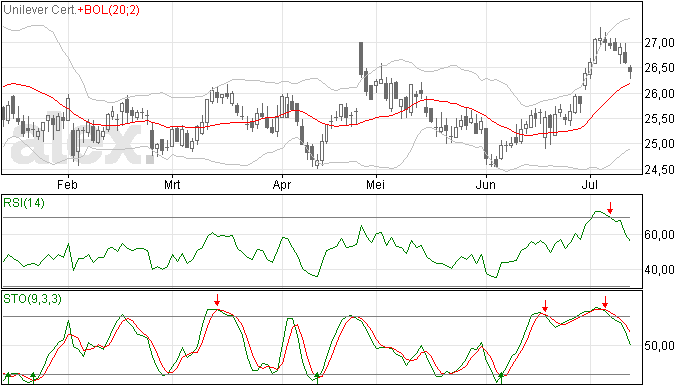The width and height of the screenshot is (690, 387).
Task: Select the 'Apr' month label on time axis
Action: [x=282, y=184]
